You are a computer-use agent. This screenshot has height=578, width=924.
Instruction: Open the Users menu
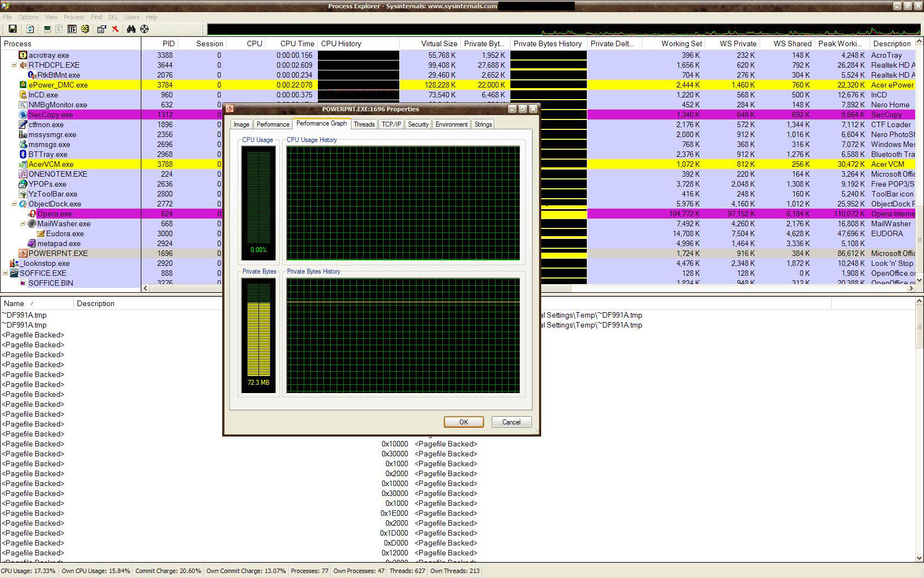click(132, 17)
